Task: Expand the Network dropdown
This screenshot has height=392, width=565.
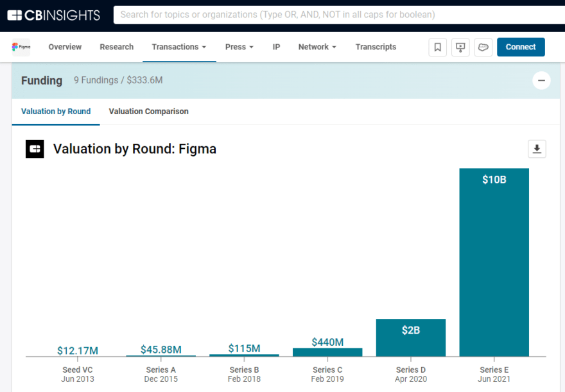Action: [317, 46]
